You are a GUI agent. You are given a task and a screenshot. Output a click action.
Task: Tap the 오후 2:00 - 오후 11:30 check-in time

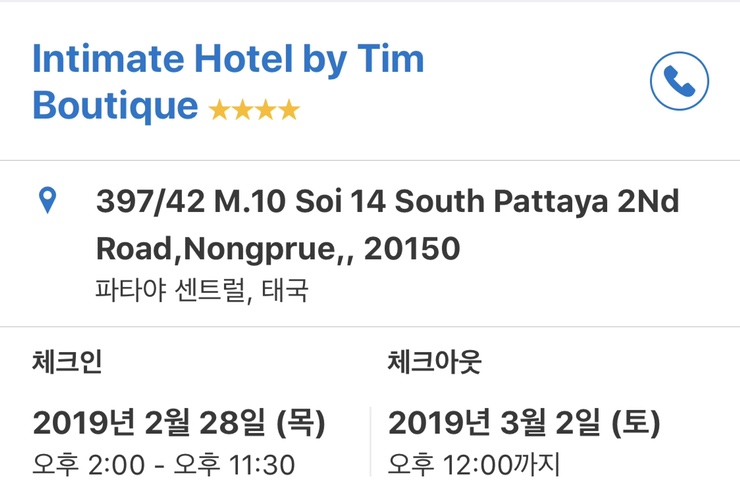pyautogui.click(x=164, y=465)
